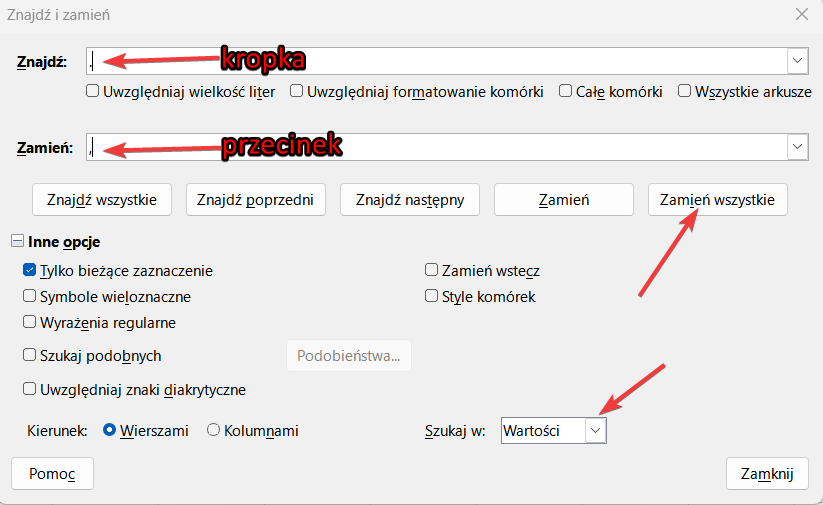Enable Uwzględniaj formatowanie komórki checkbox
The image size is (823, 505).
coord(297,91)
